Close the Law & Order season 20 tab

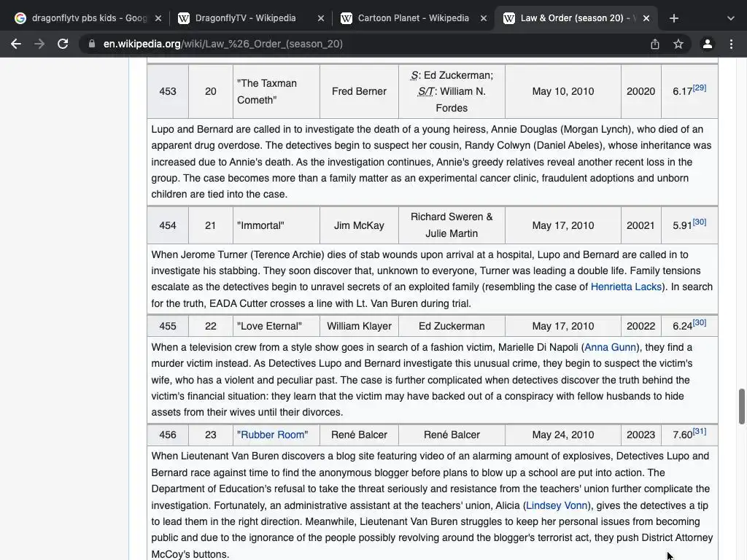point(646,18)
